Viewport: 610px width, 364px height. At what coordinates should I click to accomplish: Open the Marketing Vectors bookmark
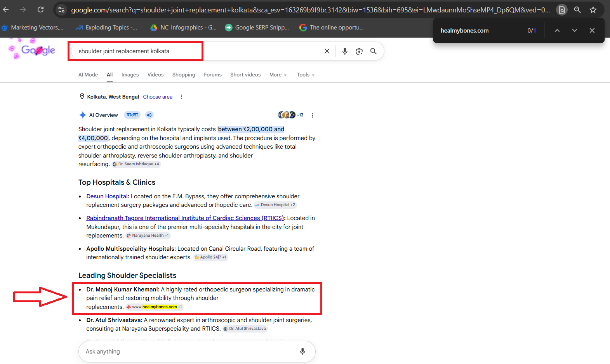tap(33, 28)
